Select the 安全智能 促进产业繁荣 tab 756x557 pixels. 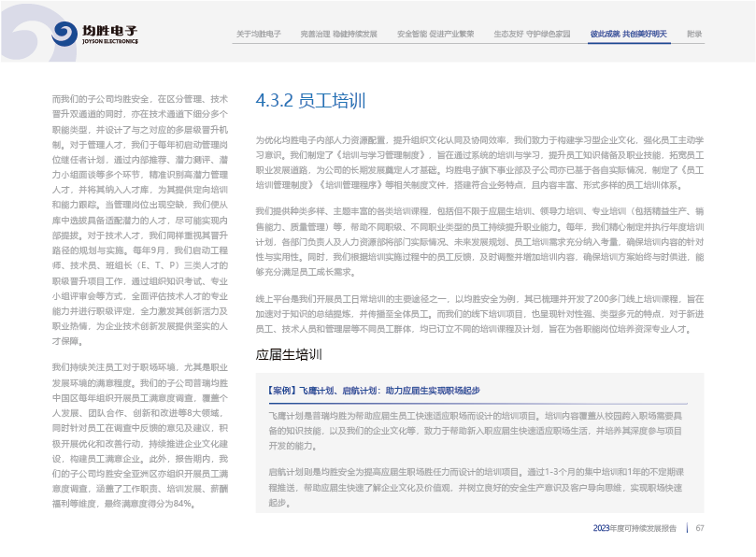435,34
